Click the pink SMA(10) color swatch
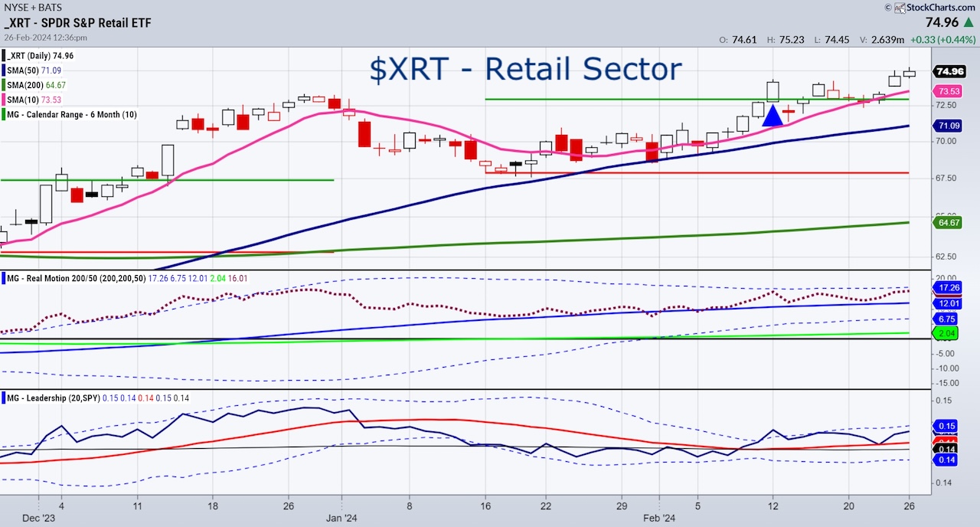The image size is (980, 527). 3,100
